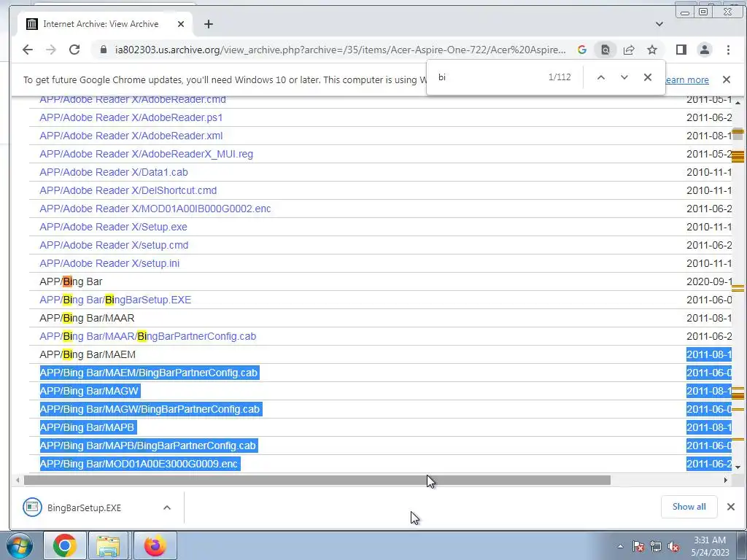
Task: Share this page icon
Action: tap(629, 50)
